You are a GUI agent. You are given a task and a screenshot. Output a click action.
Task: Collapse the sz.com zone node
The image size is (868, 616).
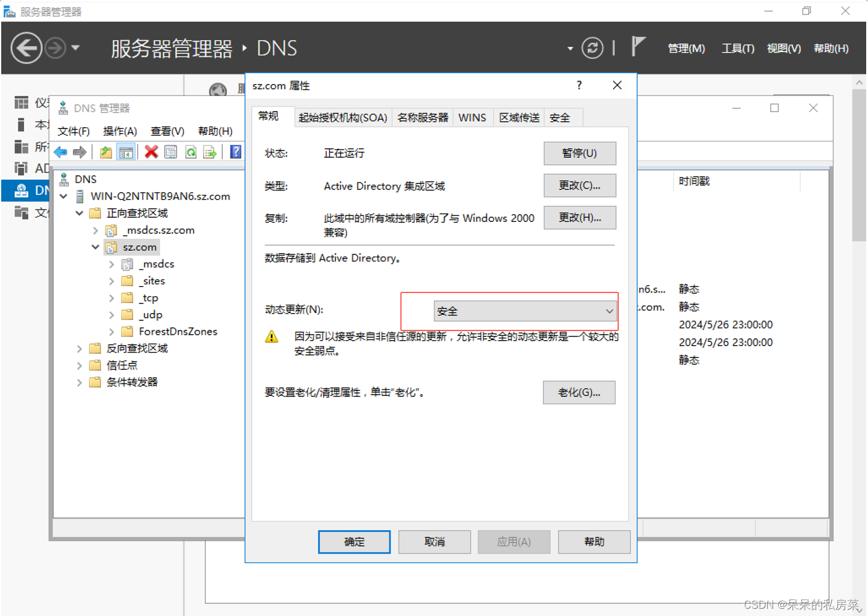click(x=95, y=247)
